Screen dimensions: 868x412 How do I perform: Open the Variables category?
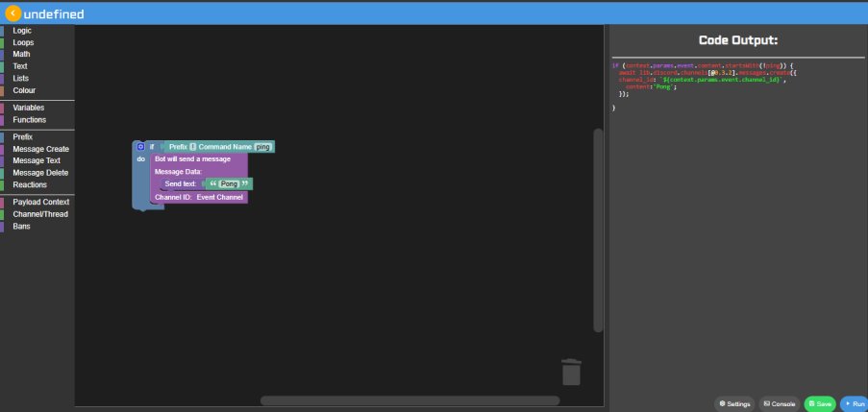click(29, 108)
